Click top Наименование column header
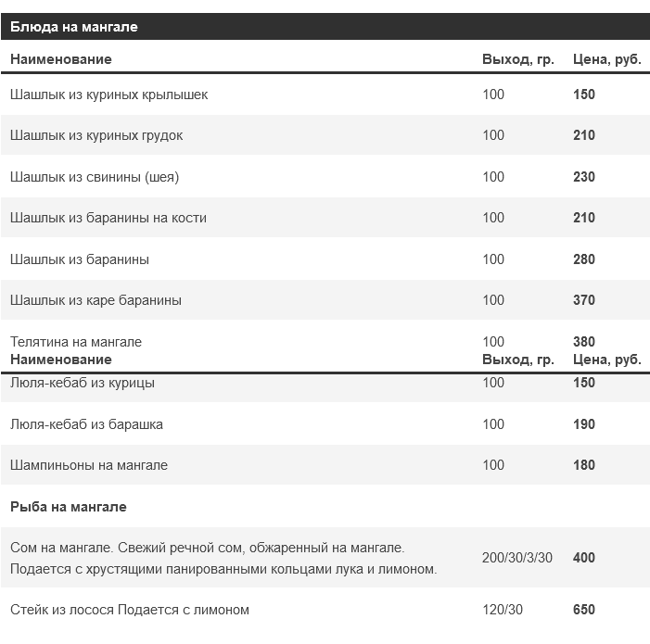 60,59
